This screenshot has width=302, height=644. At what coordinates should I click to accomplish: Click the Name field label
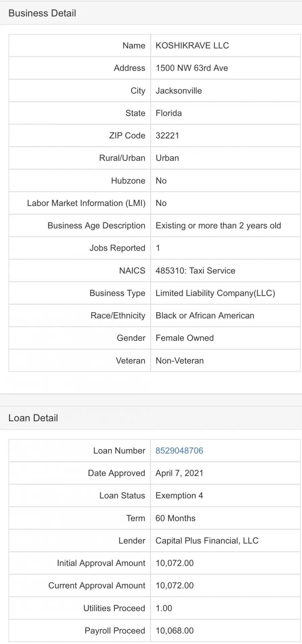(134, 45)
